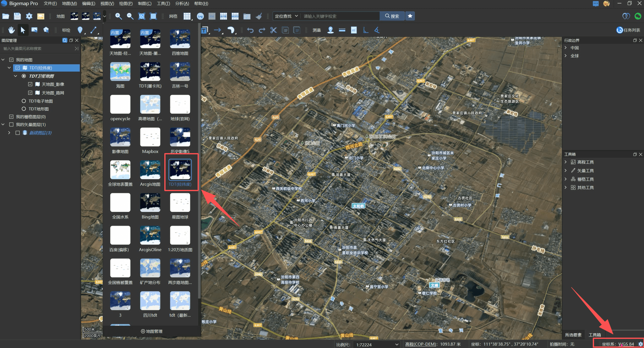
Task: Expand the 中国 administrative boundary node
Action: pos(566,48)
